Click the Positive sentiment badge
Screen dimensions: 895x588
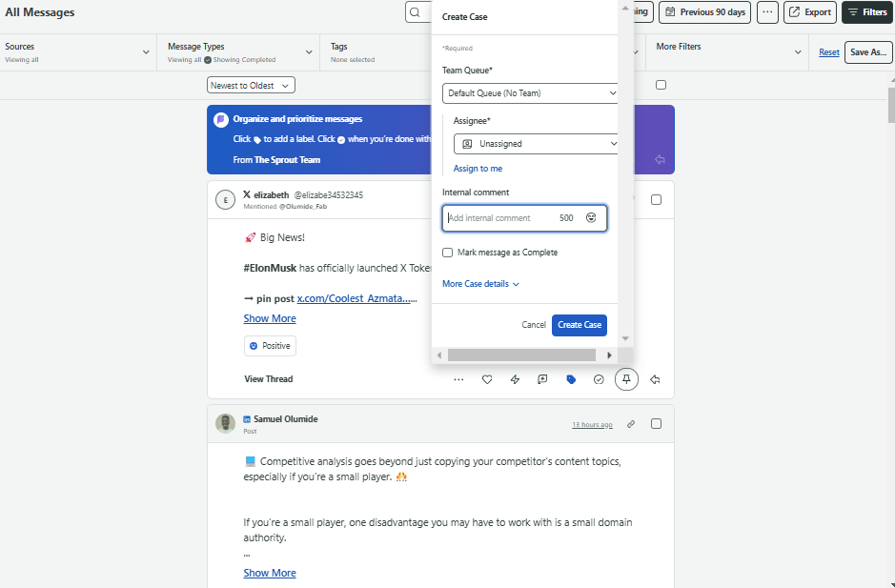pyautogui.click(x=270, y=346)
